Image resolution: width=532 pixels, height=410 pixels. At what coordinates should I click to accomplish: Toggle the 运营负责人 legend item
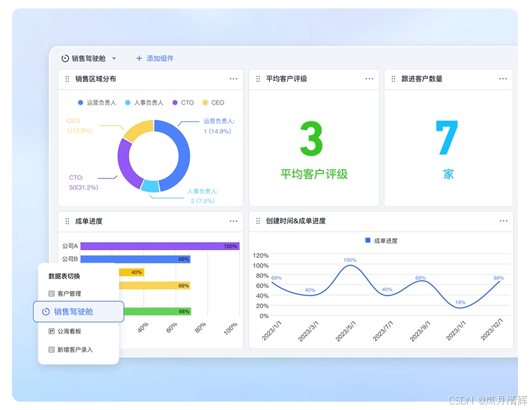point(97,102)
